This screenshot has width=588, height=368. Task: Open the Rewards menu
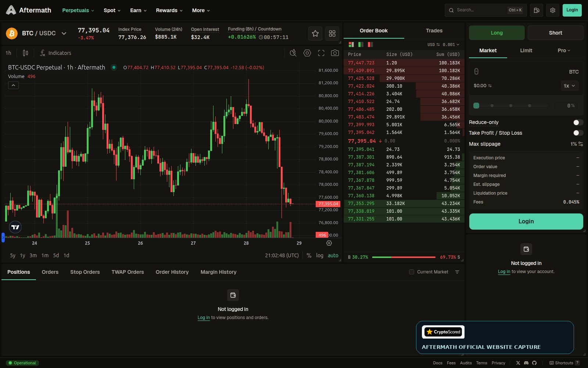[169, 10]
